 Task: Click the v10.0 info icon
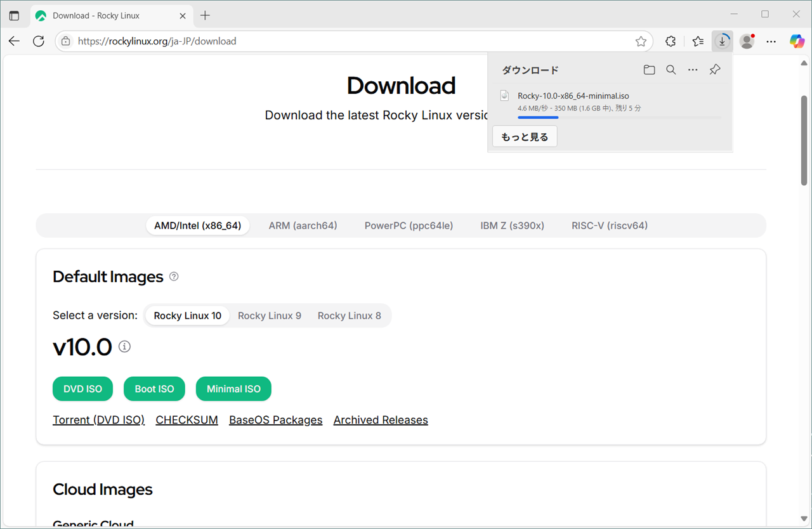tap(125, 347)
